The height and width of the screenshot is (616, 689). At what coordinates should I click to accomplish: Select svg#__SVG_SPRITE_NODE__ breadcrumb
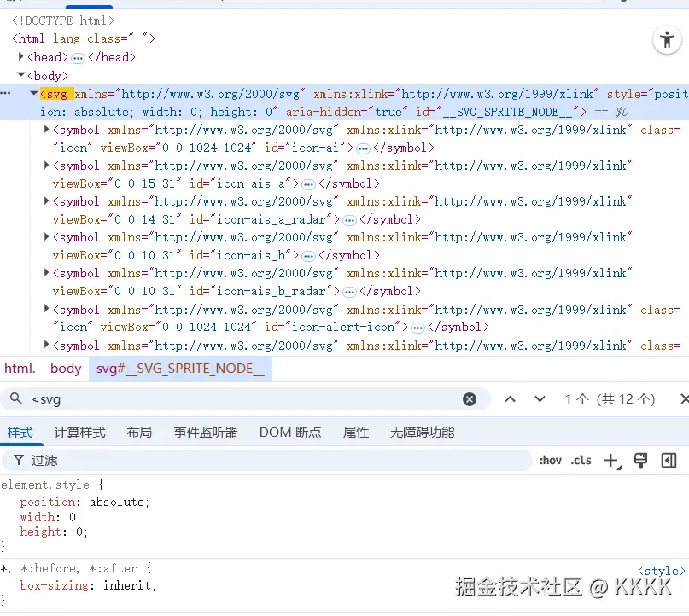pos(180,368)
